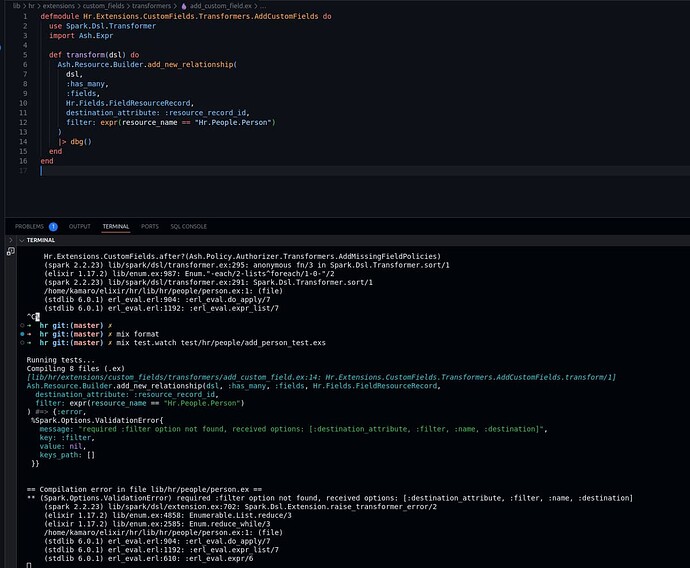The image size is (690, 568).
Task: Switch to the PORTS panel tab
Action: click(150, 227)
